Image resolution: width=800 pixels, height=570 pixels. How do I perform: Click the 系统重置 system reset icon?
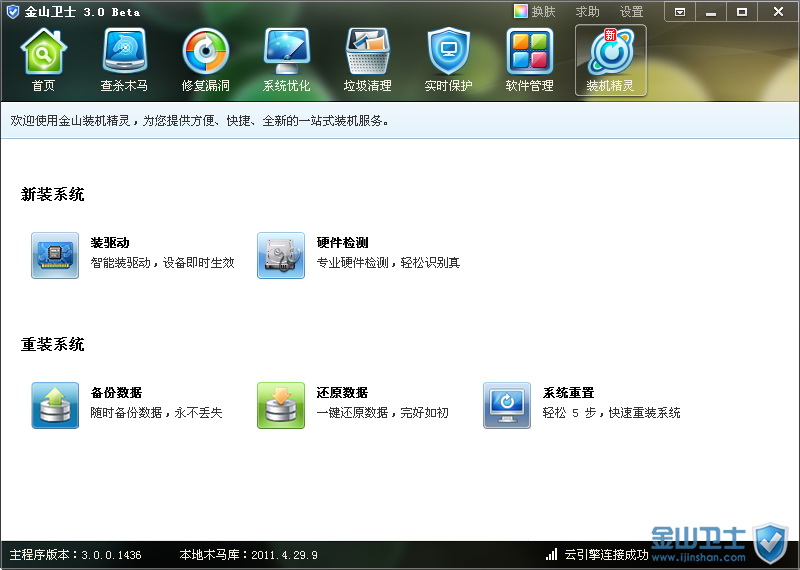coord(507,405)
